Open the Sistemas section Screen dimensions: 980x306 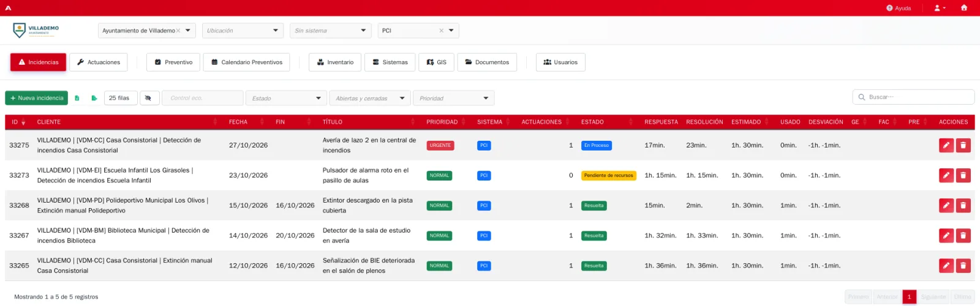390,62
